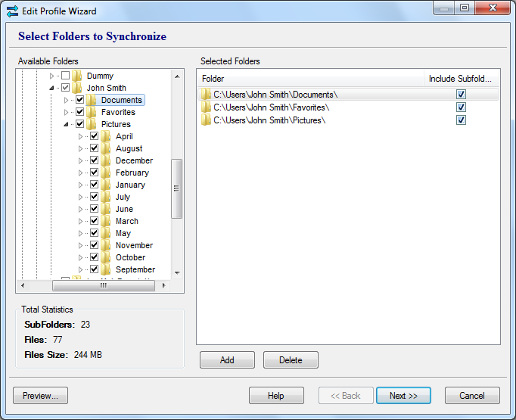Uncheck the April folder checkbox

94,136
